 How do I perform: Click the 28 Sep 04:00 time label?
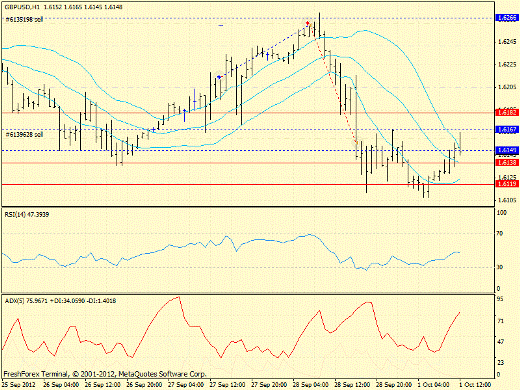pyautogui.click(x=311, y=385)
